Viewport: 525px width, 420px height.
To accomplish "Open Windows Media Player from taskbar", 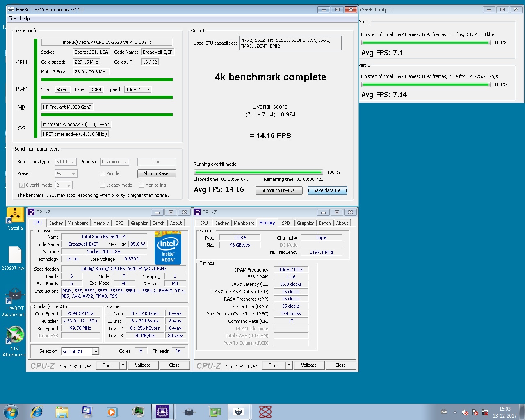I will pyautogui.click(x=112, y=411).
